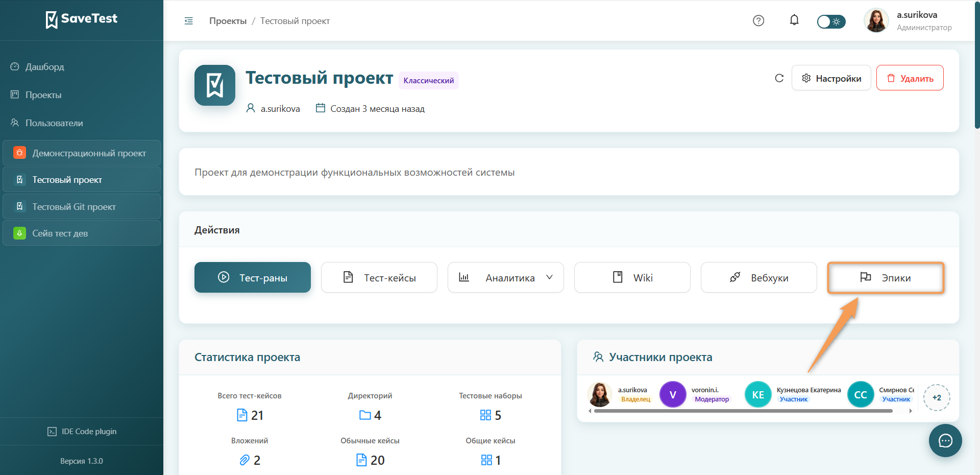
Task: Click Версия 1.3.0 text
Action: tap(82, 461)
